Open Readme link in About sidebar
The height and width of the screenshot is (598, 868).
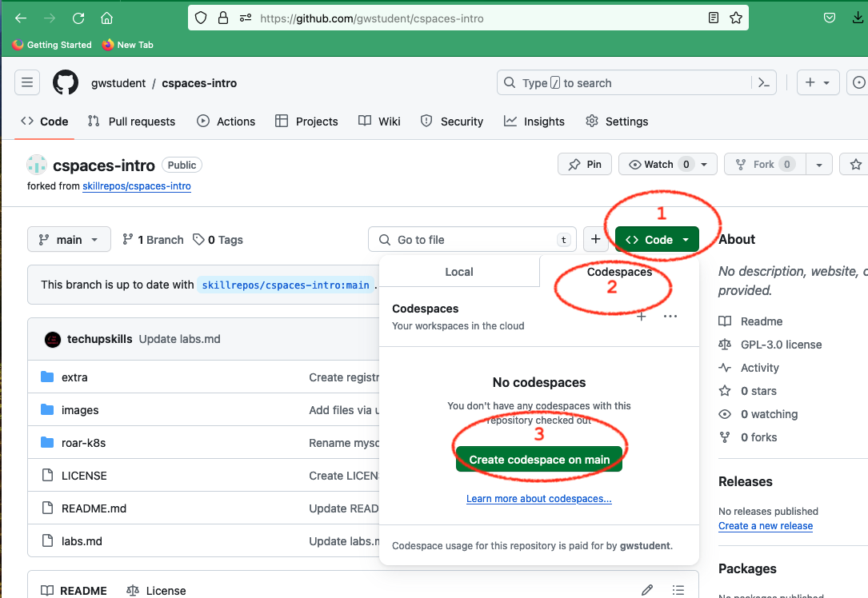(750, 321)
